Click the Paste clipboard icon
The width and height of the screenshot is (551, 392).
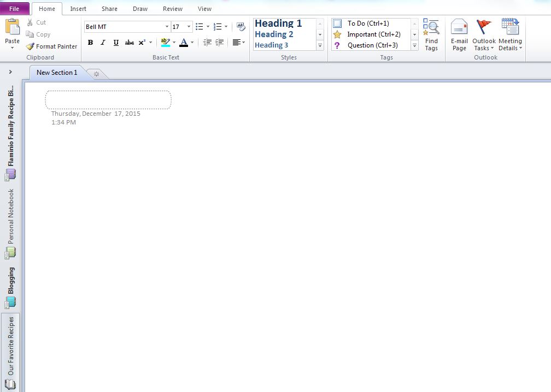(x=12, y=27)
